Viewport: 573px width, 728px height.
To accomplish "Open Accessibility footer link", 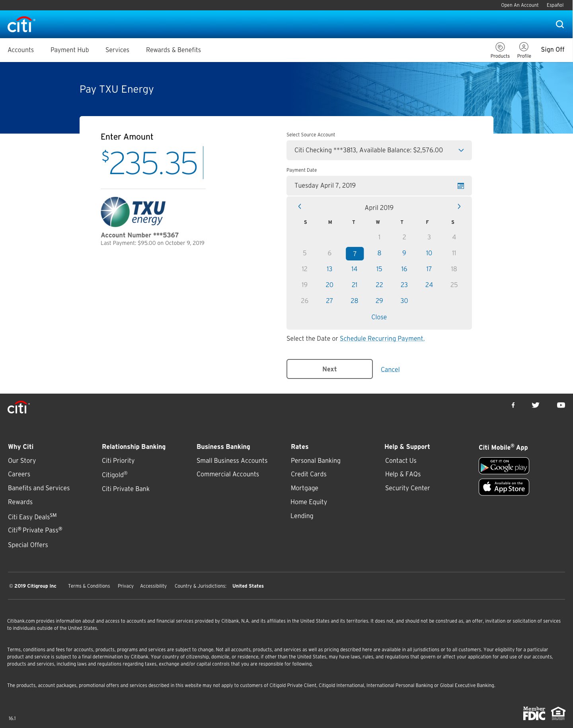I will click(x=153, y=586).
